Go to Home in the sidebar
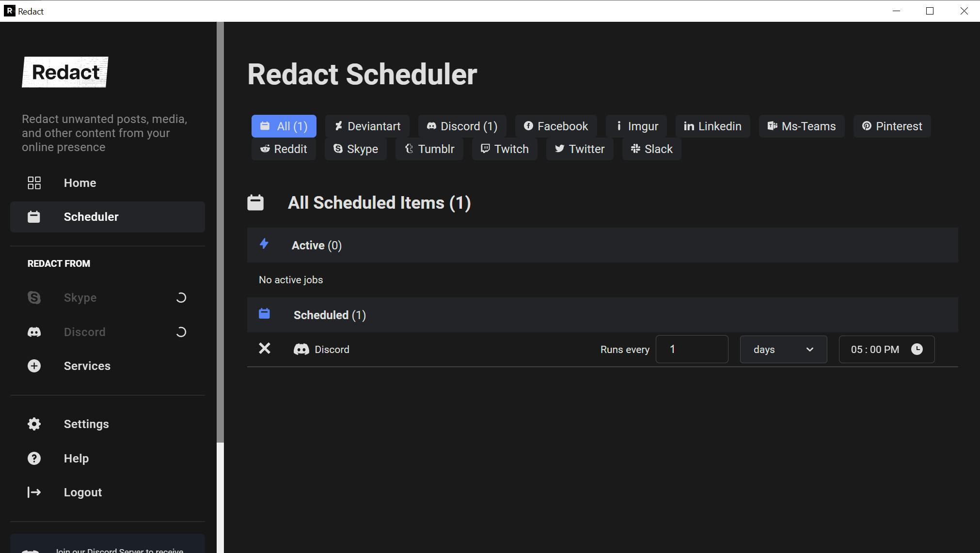Image resolution: width=980 pixels, height=553 pixels. pos(108,183)
